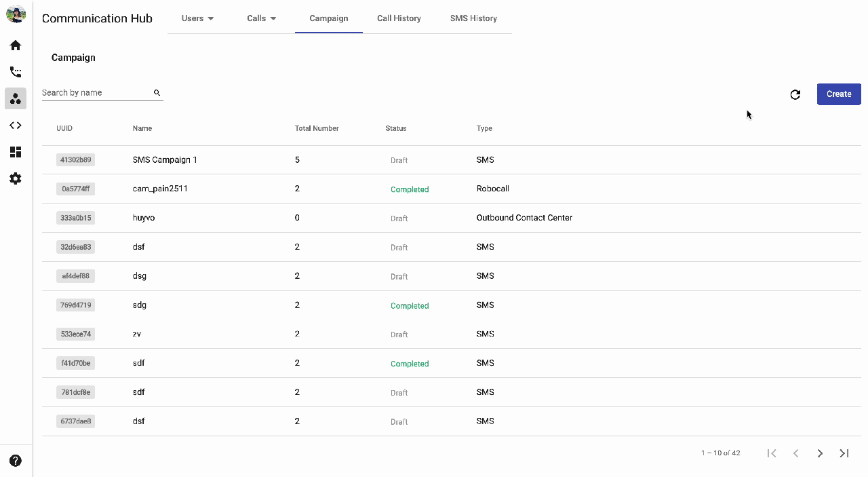Open the phone calls sidebar icon
This screenshot has height=477, width=868.
(x=16, y=72)
